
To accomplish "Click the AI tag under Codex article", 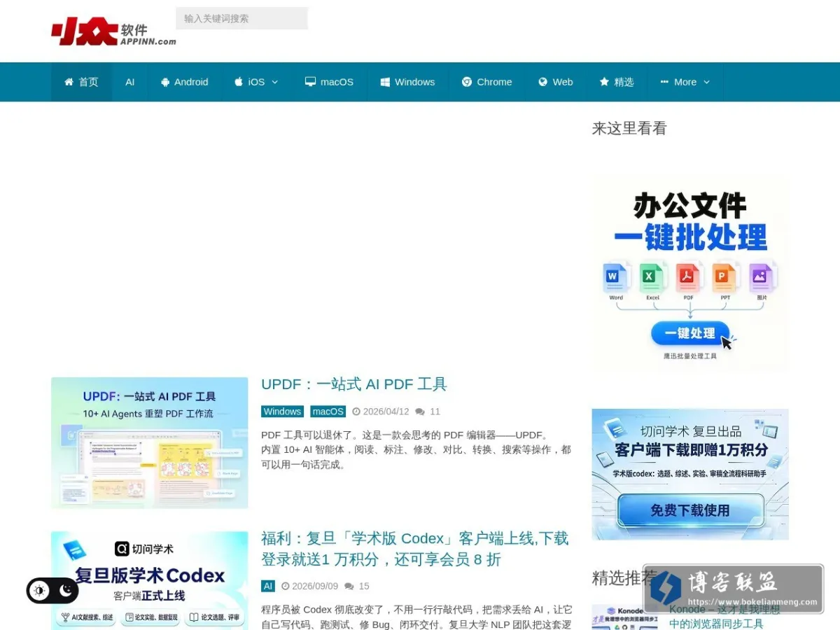I will 268,586.
